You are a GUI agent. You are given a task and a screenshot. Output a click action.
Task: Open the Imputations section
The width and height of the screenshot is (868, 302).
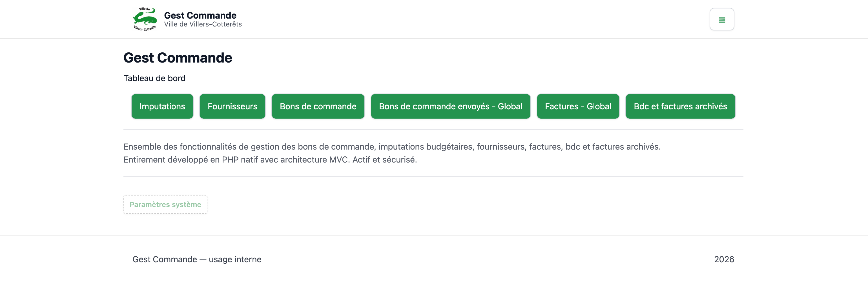pos(162,106)
